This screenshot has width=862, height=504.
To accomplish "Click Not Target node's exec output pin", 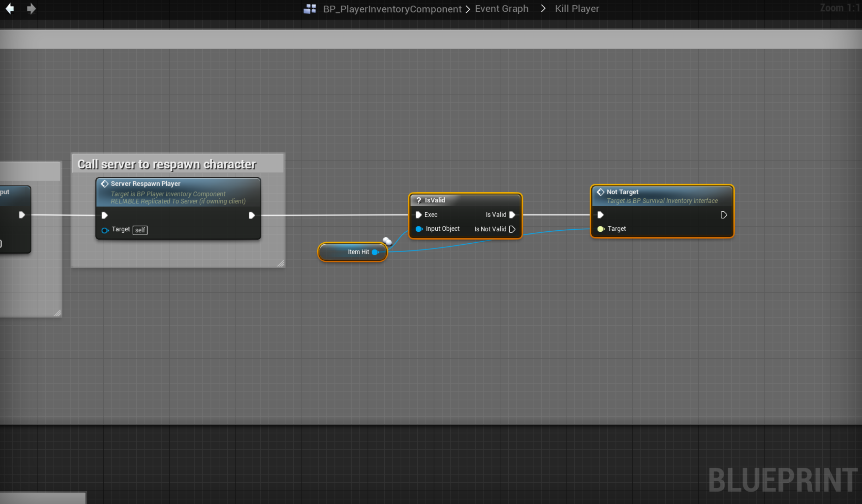I will [724, 215].
